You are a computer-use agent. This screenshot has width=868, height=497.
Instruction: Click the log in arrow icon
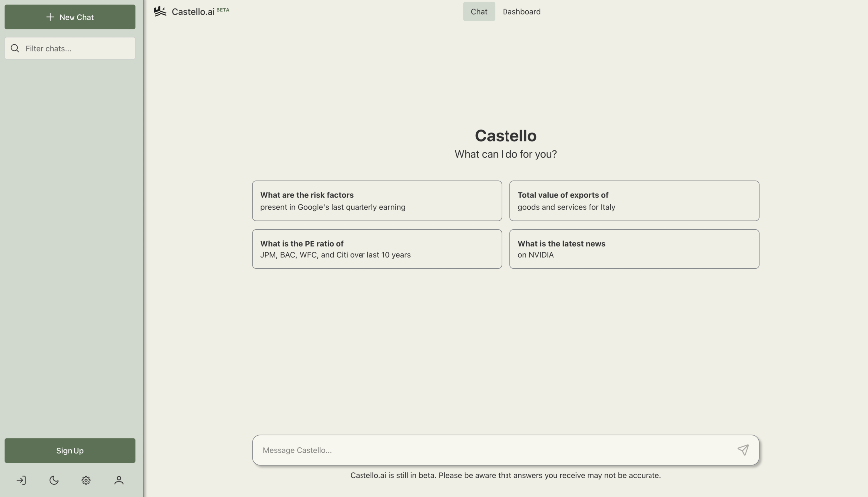tap(21, 480)
